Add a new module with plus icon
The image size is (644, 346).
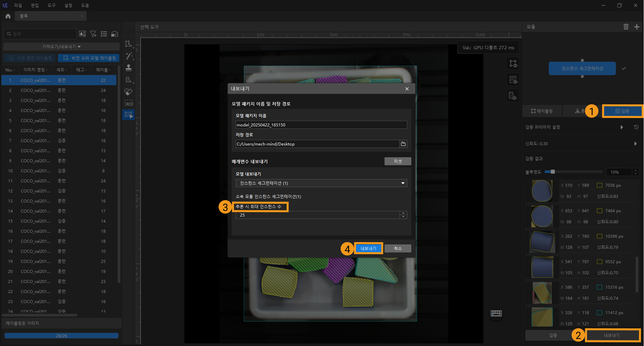coord(637,27)
